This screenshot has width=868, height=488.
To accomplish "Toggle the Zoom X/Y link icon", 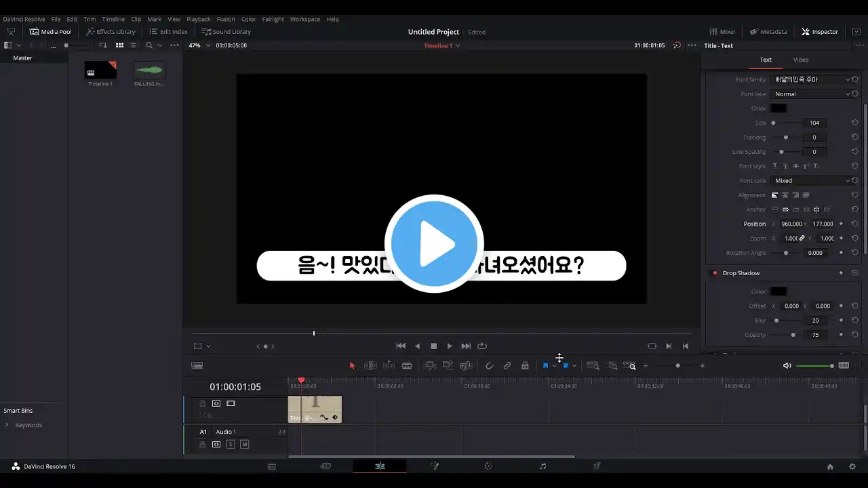I will coord(802,239).
